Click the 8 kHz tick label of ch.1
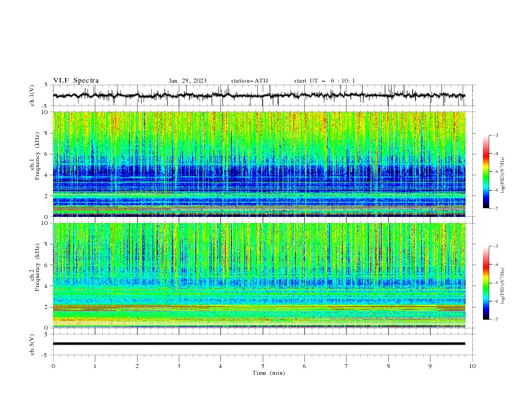Image resolution: width=532 pixels, height=411 pixels. coord(48,133)
